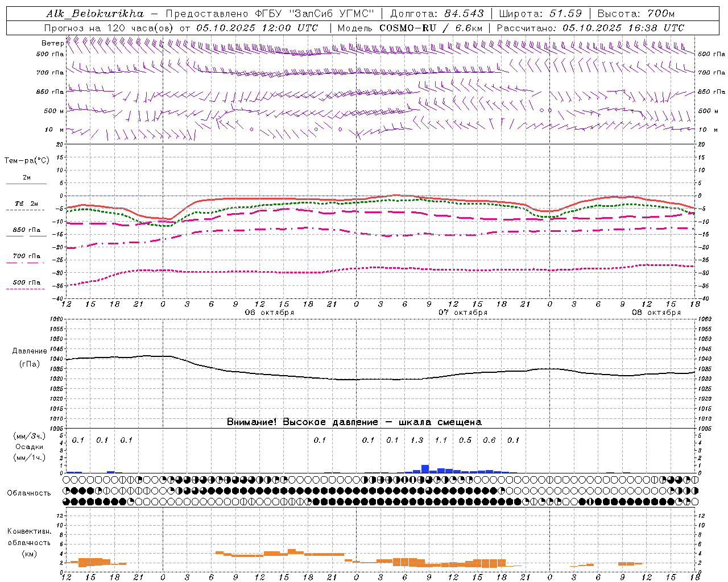Click the Высота: 700м header field
The width and height of the screenshot is (728, 582).
[x=636, y=14]
